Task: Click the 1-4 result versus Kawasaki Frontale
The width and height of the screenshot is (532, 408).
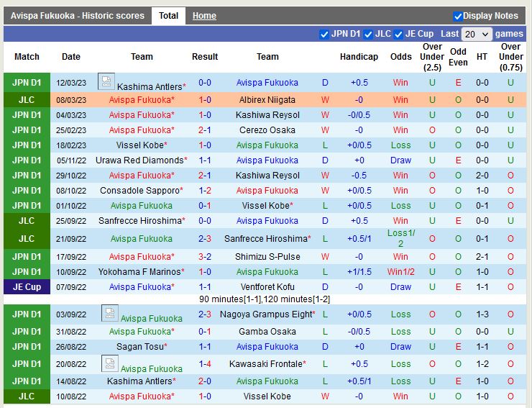Action: coord(205,364)
